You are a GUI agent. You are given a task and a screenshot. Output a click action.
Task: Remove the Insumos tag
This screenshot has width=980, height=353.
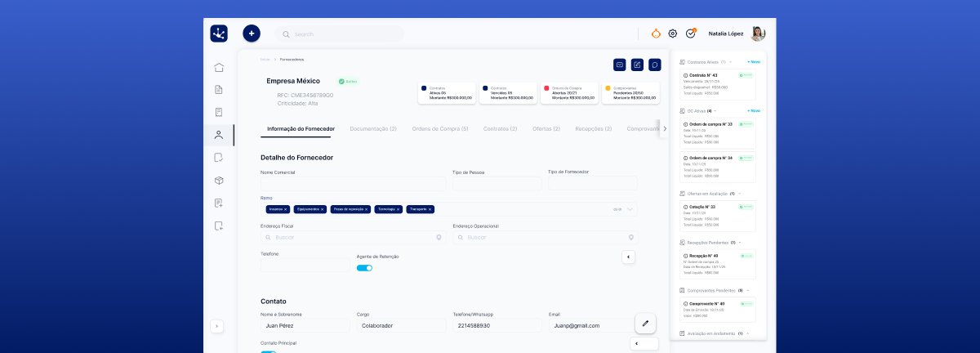coord(286,209)
